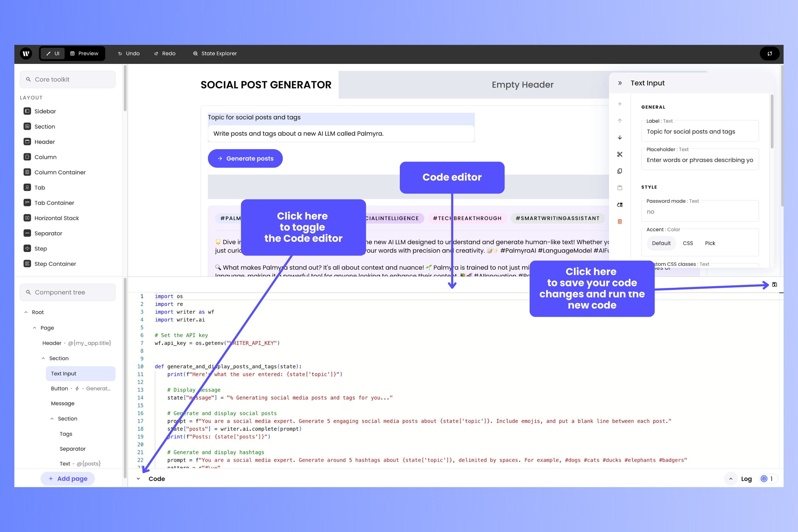798x532 pixels.
Task: Save the code with the save icon
Action: [x=775, y=285]
